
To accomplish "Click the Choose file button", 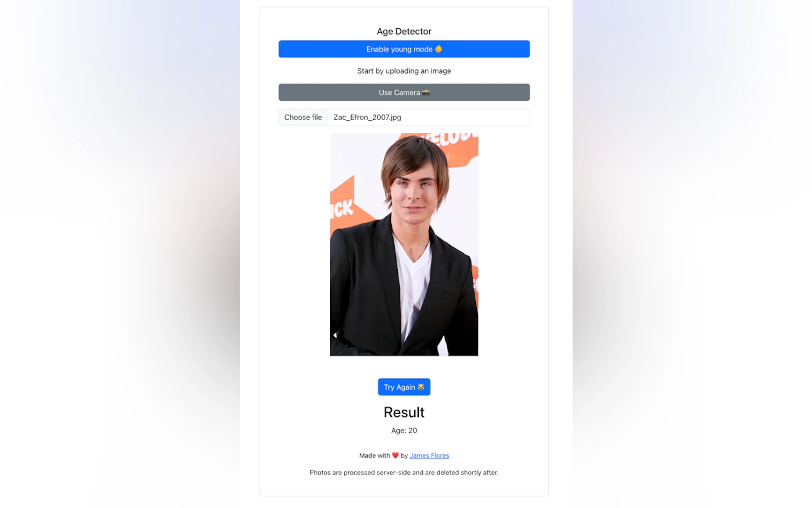I will (x=303, y=117).
